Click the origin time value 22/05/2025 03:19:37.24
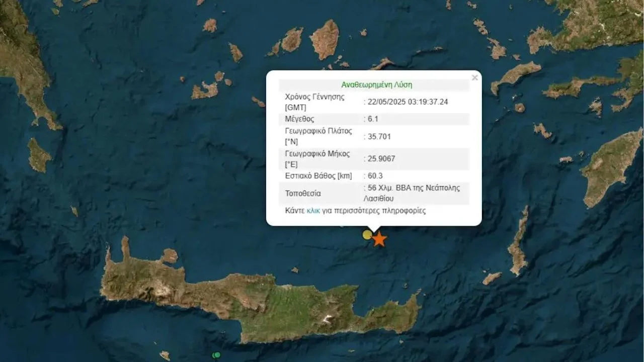 pos(408,102)
